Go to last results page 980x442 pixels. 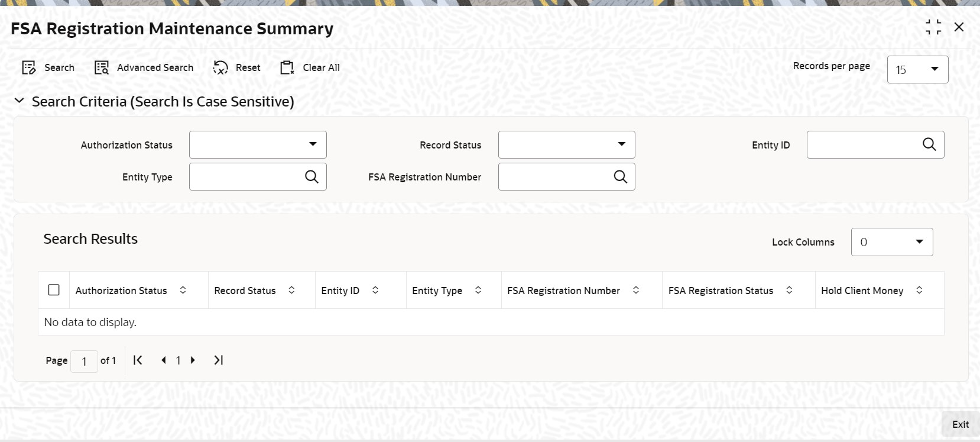coord(219,360)
